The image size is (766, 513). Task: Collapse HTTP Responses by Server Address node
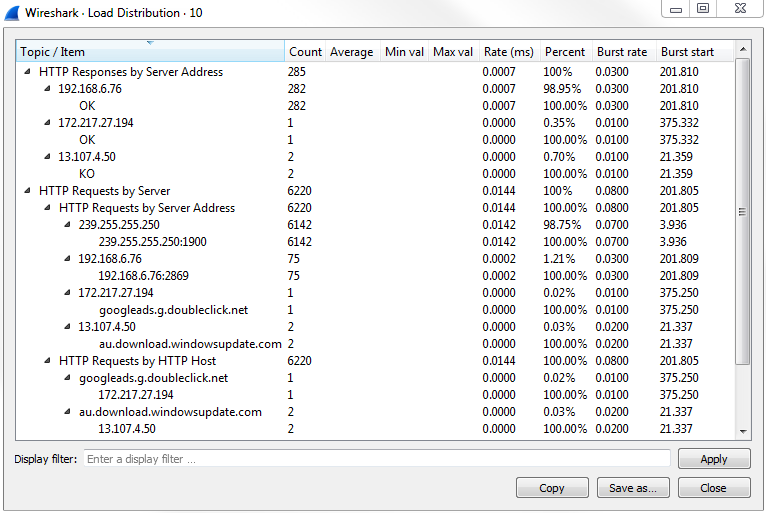(x=28, y=72)
